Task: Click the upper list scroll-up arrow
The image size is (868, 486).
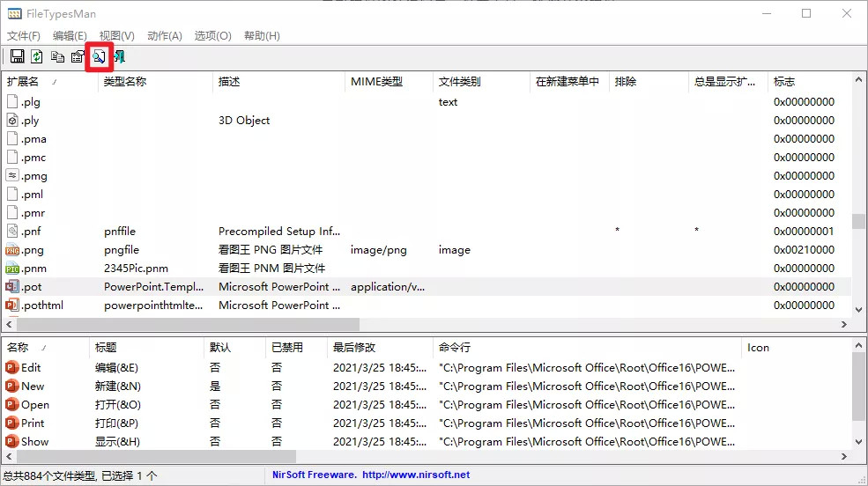Action: [858, 79]
